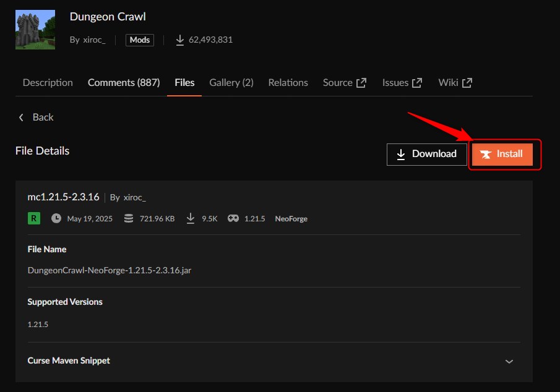Click the Mods category tag
This screenshot has height=392, width=560.
[x=140, y=40]
